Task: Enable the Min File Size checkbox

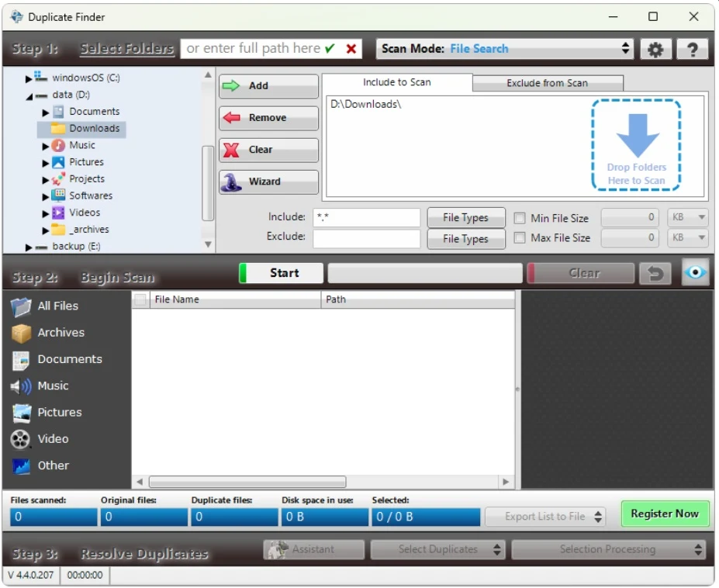Action: (520, 219)
